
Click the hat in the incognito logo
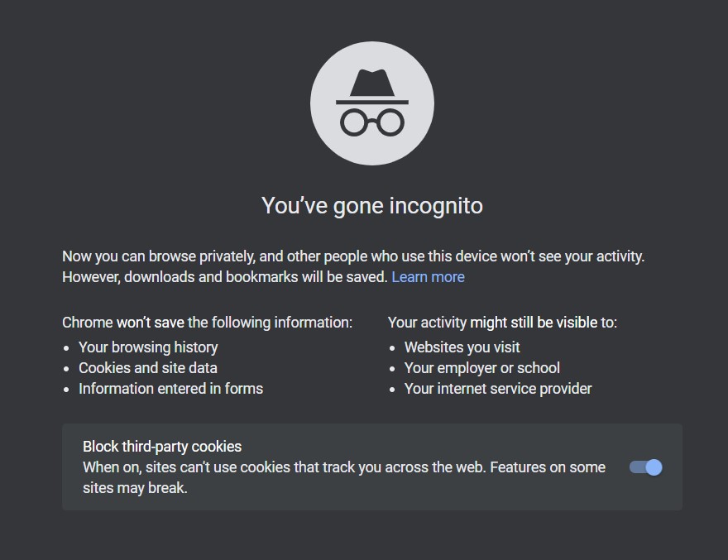click(372, 84)
